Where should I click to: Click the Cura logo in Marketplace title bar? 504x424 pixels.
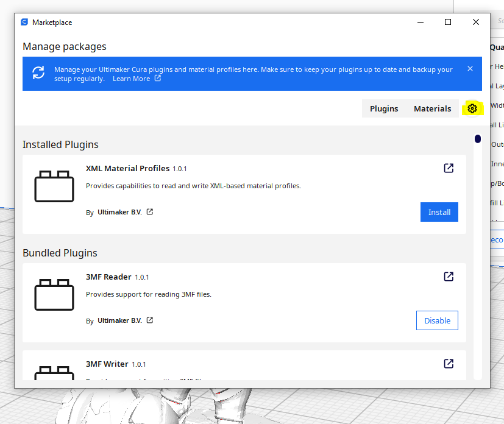pyautogui.click(x=24, y=22)
